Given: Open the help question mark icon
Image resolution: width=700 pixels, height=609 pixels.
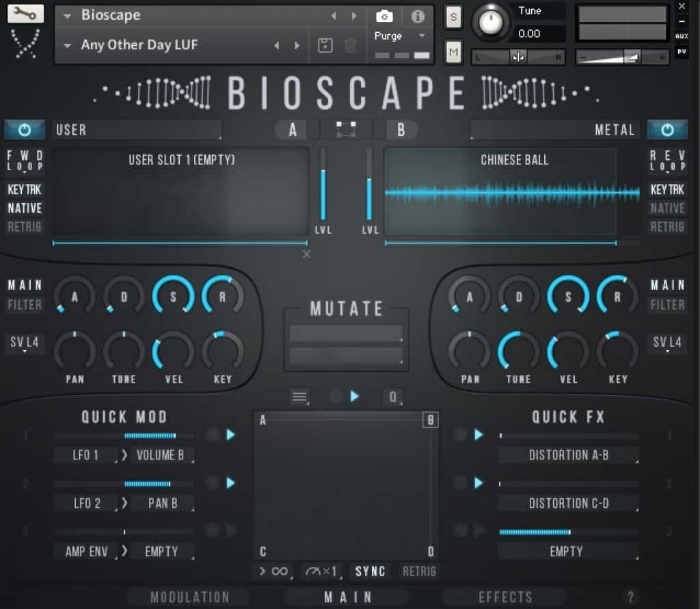Looking at the screenshot, I should pos(630,597).
